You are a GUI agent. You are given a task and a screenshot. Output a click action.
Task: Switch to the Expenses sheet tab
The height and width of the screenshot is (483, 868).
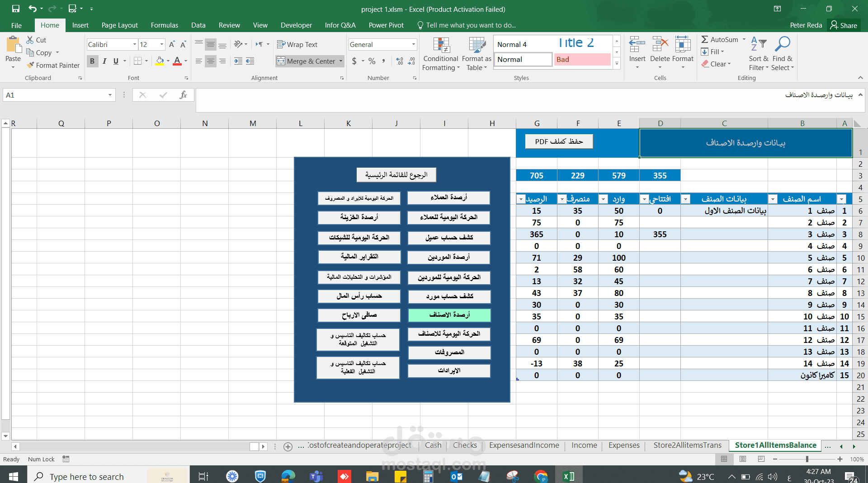tap(624, 445)
